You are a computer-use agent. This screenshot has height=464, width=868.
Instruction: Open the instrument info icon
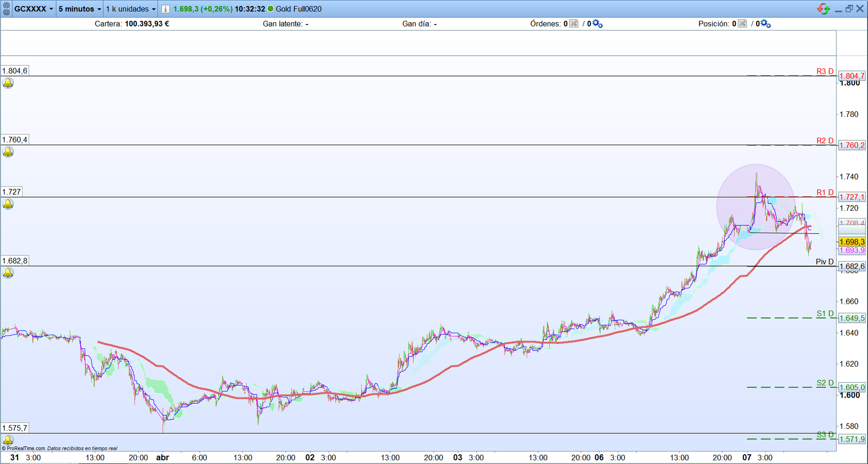(x=165, y=9)
